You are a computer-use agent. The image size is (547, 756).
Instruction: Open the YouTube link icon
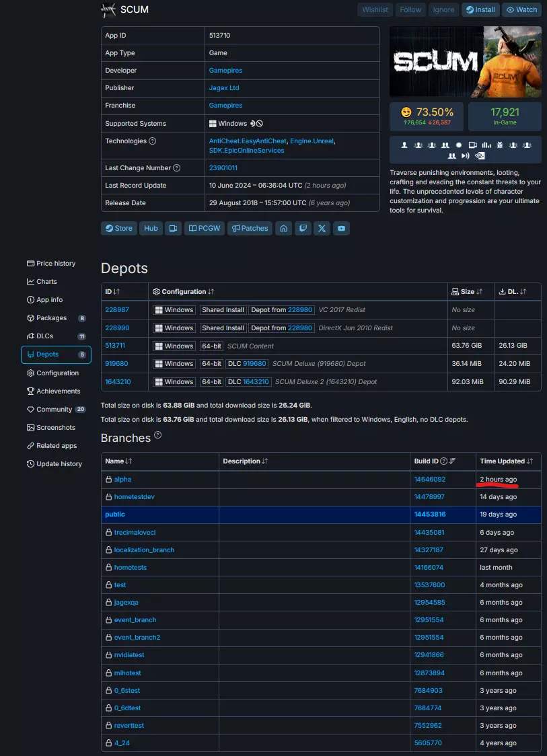[x=342, y=229]
